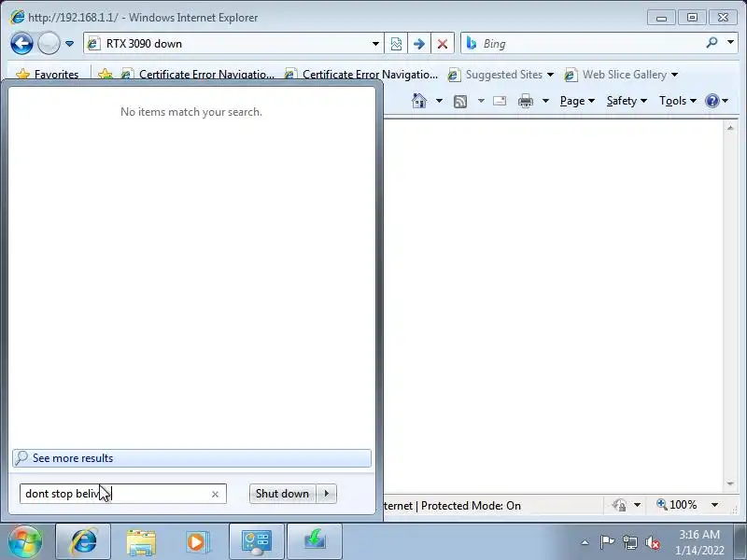Click the IE logo in the title bar
Screen dimensions: 747x560
[x=18, y=17]
